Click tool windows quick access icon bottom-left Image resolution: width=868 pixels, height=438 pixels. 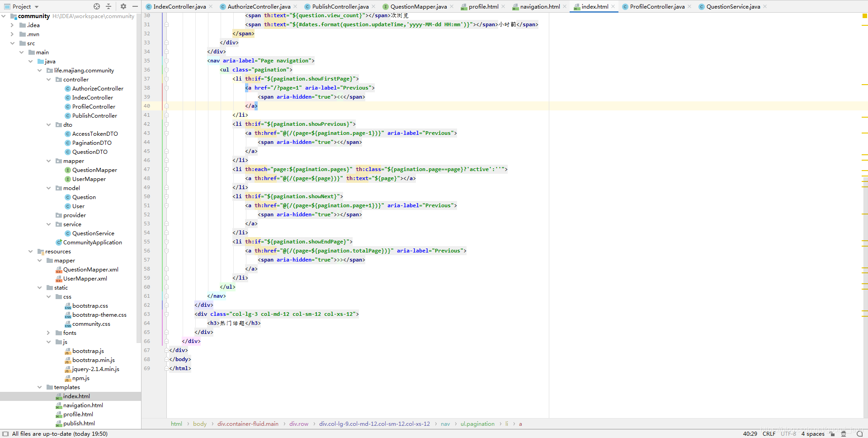click(x=5, y=433)
